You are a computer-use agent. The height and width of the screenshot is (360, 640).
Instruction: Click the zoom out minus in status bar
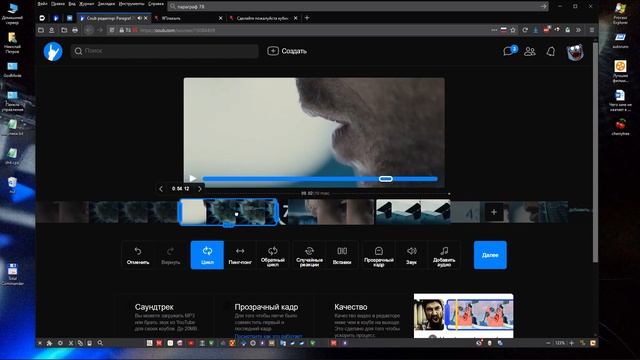click(x=548, y=343)
